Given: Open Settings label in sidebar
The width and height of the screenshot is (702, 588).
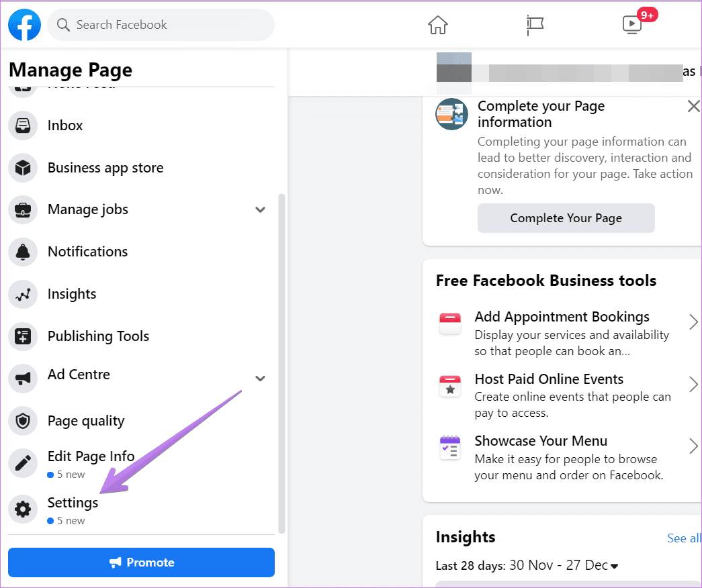Looking at the screenshot, I should click(x=73, y=503).
